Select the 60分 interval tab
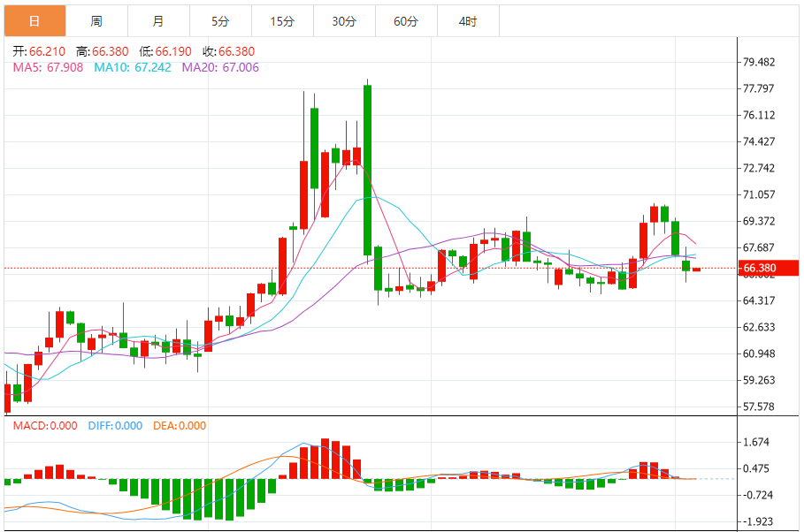The height and width of the screenshot is (532, 804). tap(406, 21)
